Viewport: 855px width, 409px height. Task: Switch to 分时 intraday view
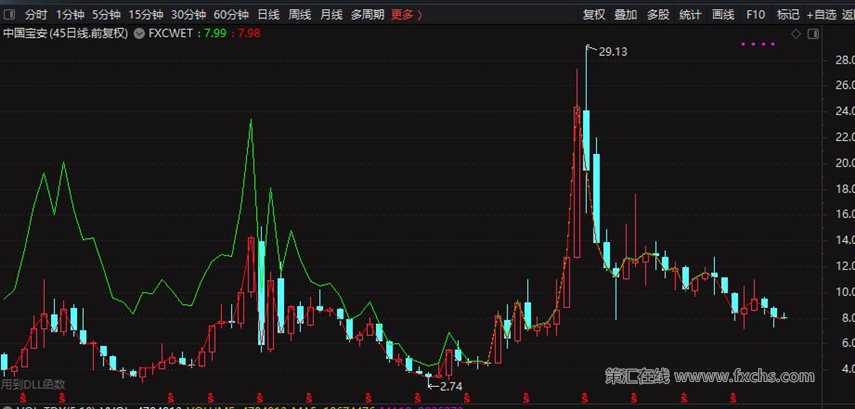point(37,15)
